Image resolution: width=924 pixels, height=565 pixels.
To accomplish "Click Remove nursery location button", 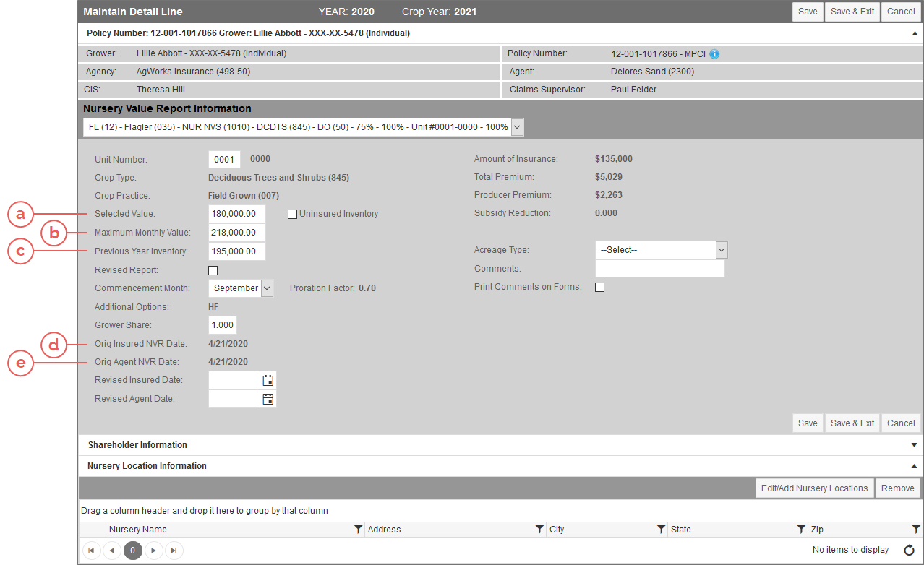I will point(898,488).
